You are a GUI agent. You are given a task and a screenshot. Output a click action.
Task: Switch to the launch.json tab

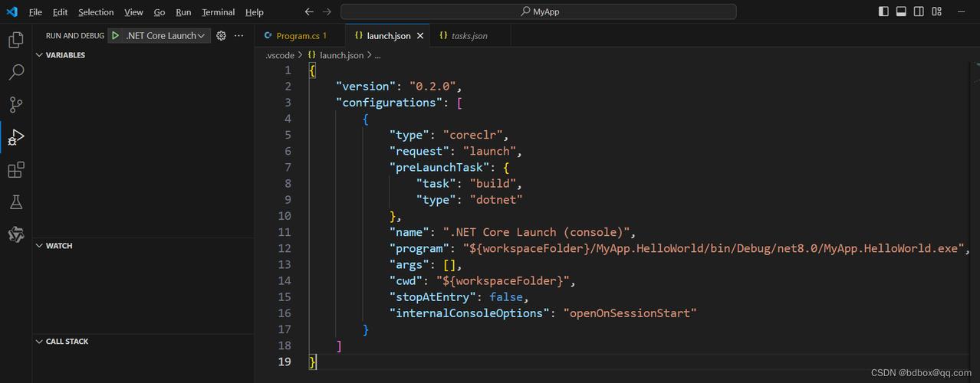388,35
